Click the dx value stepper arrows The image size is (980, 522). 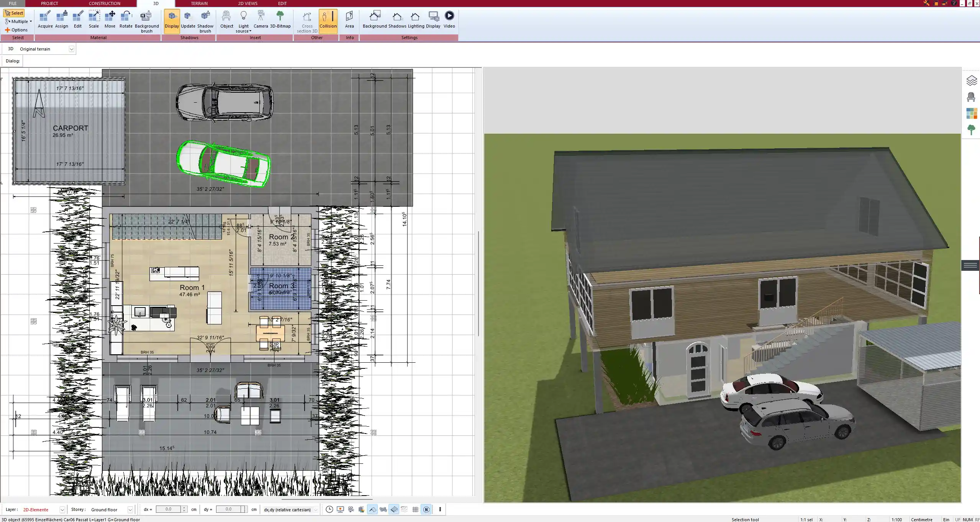184,509
